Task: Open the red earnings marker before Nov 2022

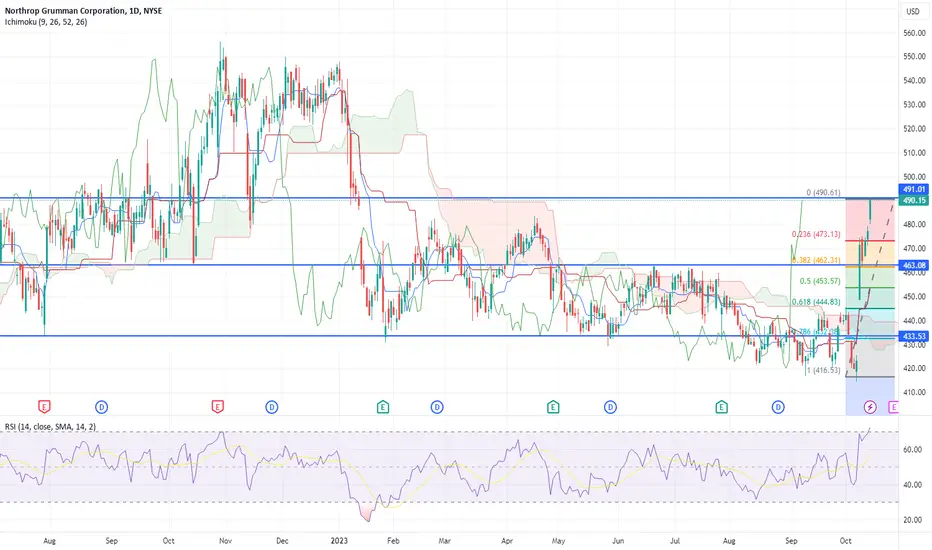Action: 218,407
